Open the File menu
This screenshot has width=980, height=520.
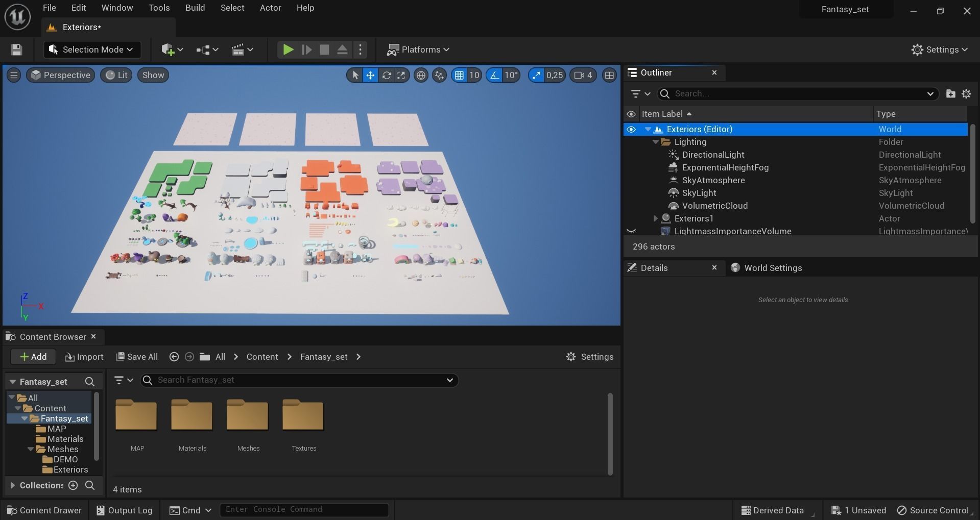[49, 8]
